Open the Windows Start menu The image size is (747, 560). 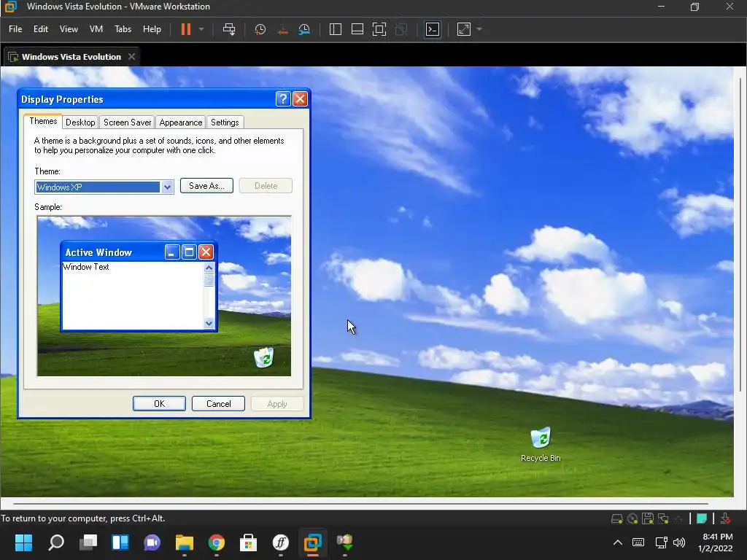tap(23, 542)
